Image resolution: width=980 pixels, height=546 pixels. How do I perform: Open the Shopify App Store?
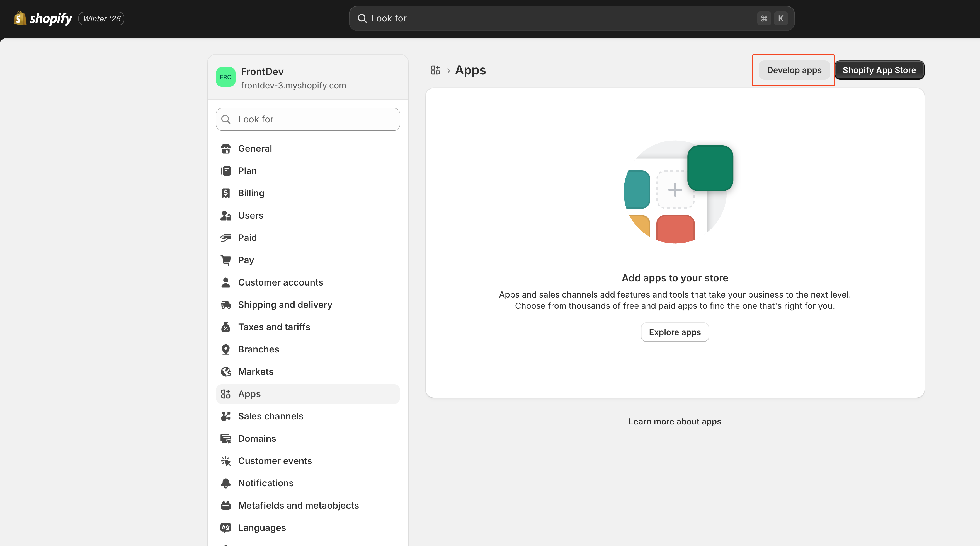click(x=879, y=70)
